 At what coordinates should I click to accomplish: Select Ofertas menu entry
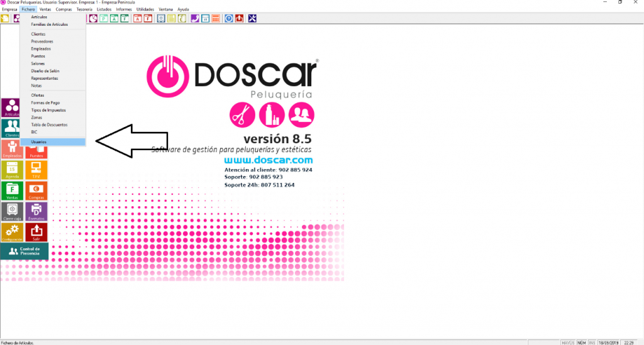tap(53, 95)
